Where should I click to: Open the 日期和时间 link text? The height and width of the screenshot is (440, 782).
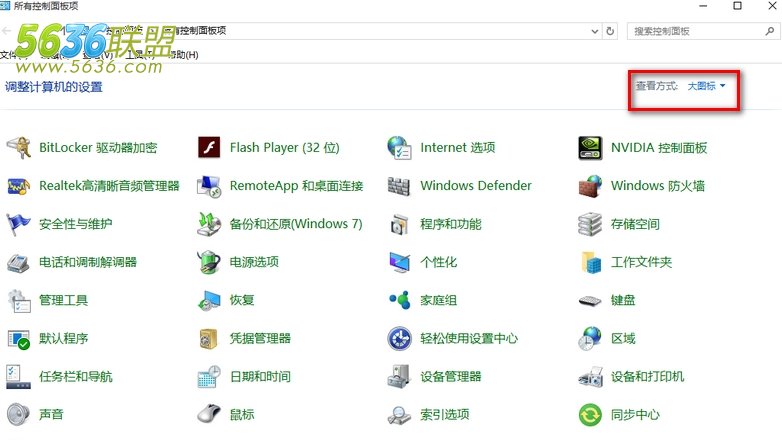[x=260, y=377]
